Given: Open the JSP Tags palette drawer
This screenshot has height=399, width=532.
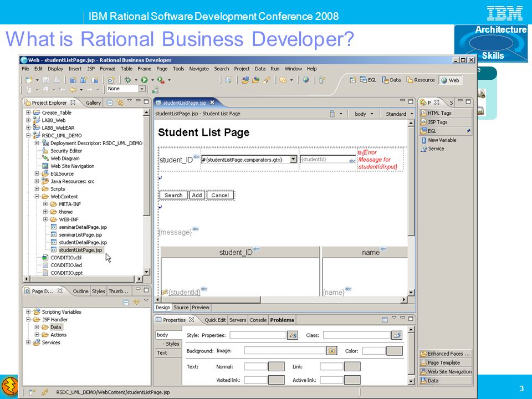Looking at the screenshot, I should click(446, 122).
